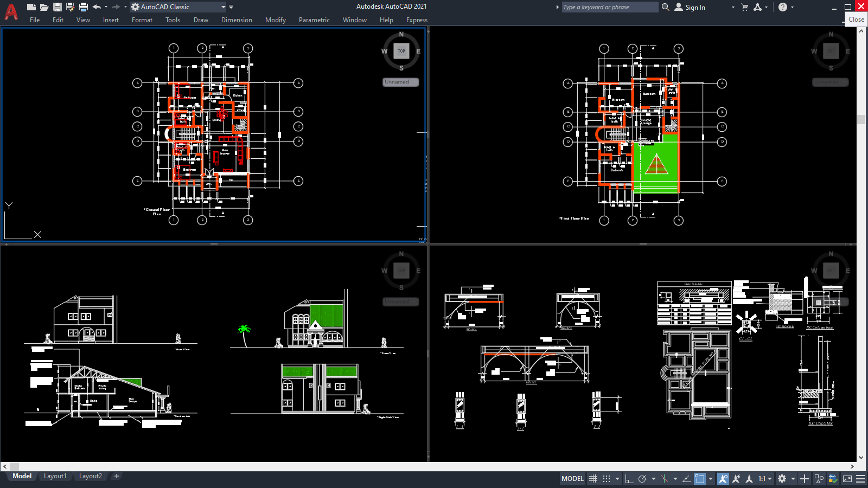Click the ViewCube compass in the top-left viewport
The height and width of the screenshot is (488, 868).
coord(401,51)
